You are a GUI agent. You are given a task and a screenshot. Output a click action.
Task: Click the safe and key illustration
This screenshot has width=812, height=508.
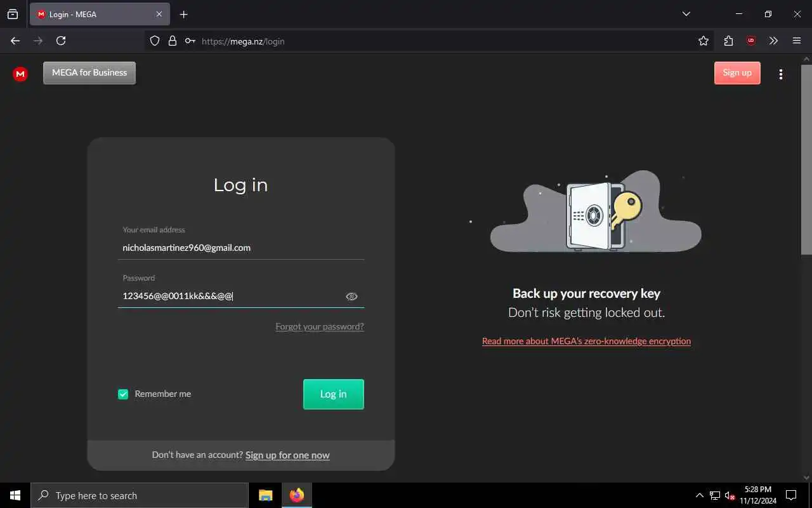(x=596, y=211)
